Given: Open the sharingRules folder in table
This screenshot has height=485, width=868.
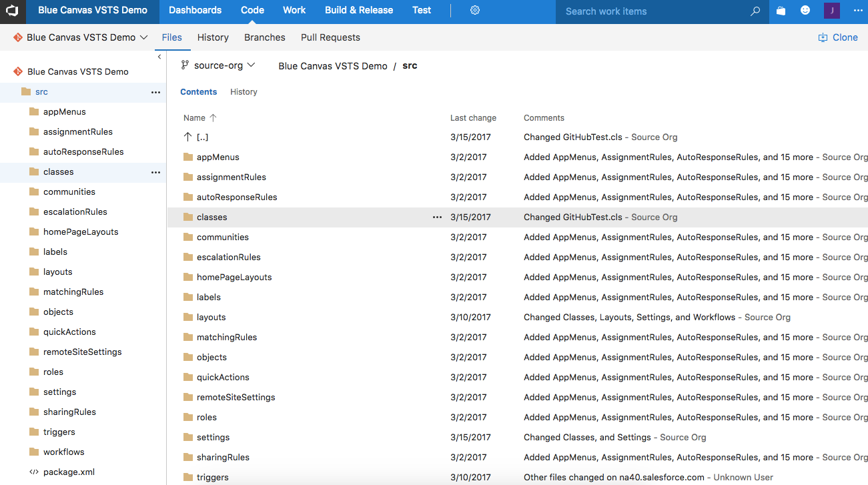Looking at the screenshot, I should coord(223,458).
